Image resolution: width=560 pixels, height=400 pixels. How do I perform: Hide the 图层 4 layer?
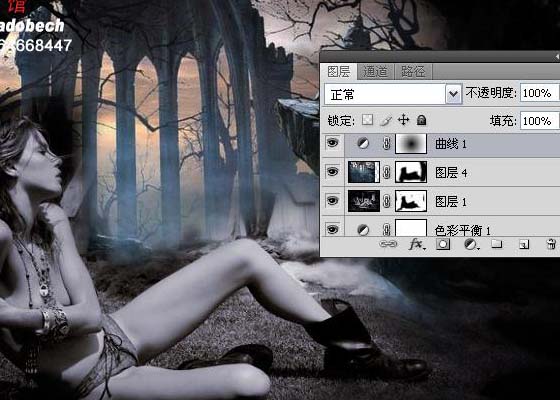[332, 172]
